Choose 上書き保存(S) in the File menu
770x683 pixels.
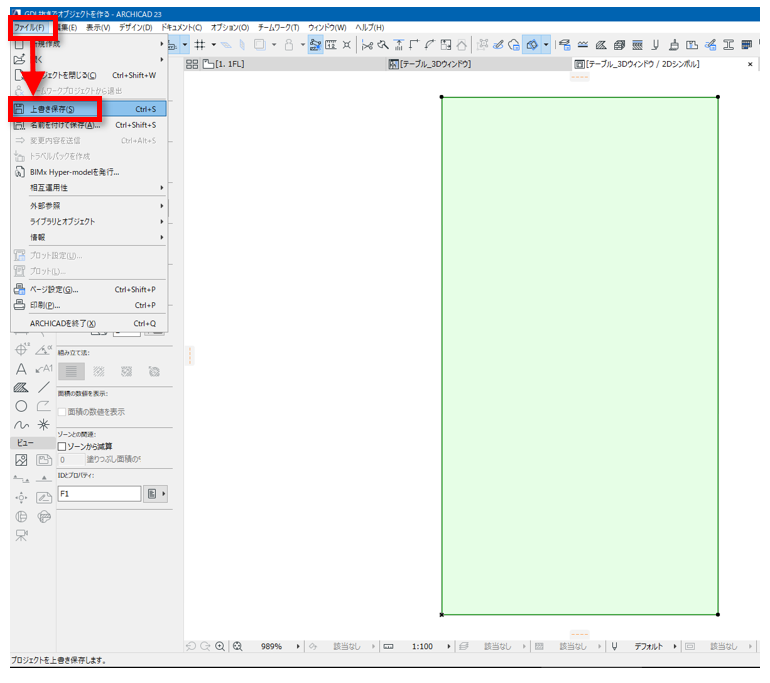(89, 109)
